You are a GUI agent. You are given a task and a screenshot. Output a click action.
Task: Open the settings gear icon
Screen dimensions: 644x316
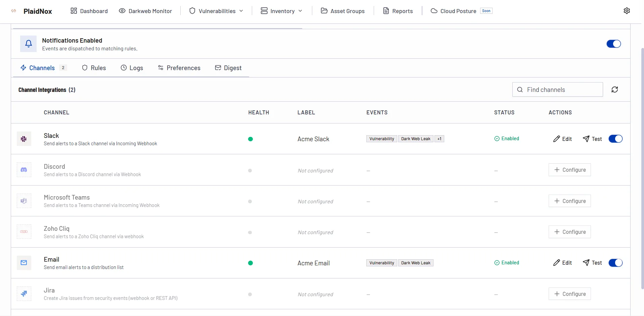(627, 10)
